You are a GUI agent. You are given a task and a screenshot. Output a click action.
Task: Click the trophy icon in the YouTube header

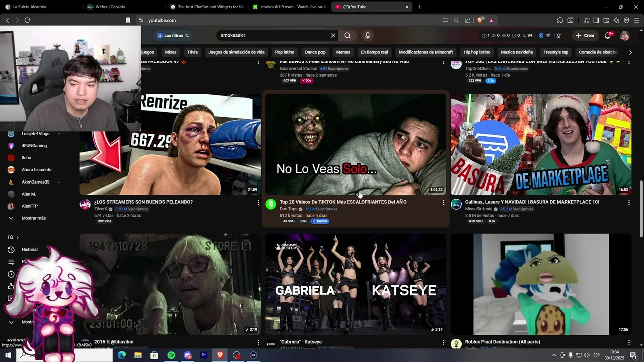tap(559, 35)
